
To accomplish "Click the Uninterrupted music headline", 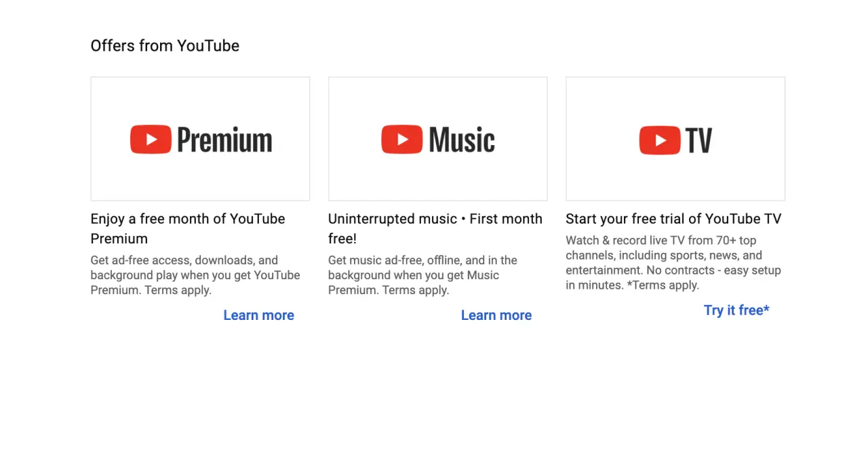I will pos(435,228).
